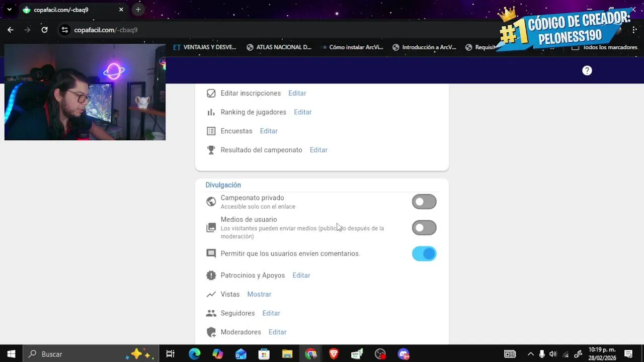Click the address bar URL copafacil.com/-cbaq9

click(x=106, y=30)
